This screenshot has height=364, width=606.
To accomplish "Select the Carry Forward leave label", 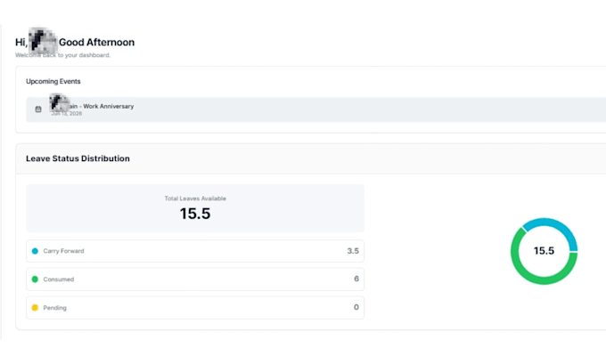I will [x=63, y=251].
